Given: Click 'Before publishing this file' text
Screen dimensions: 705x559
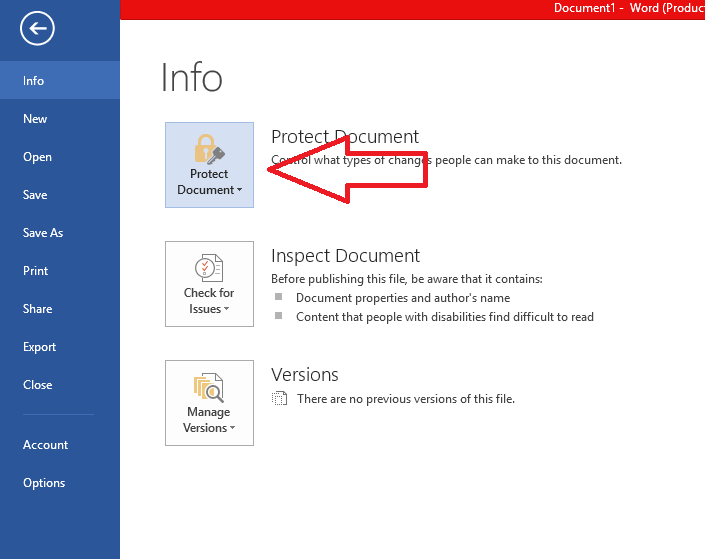Looking at the screenshot, I should coord(407,279).
